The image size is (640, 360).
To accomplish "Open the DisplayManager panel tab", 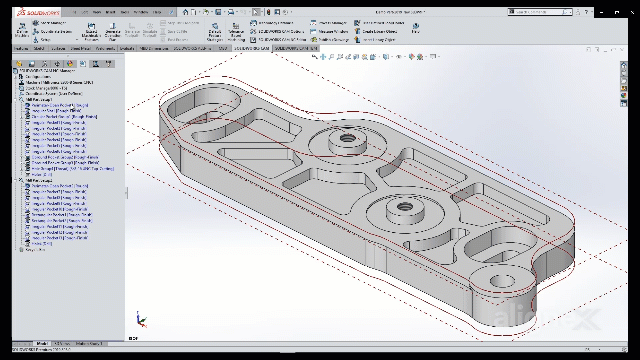I will [x=70, y=64].
